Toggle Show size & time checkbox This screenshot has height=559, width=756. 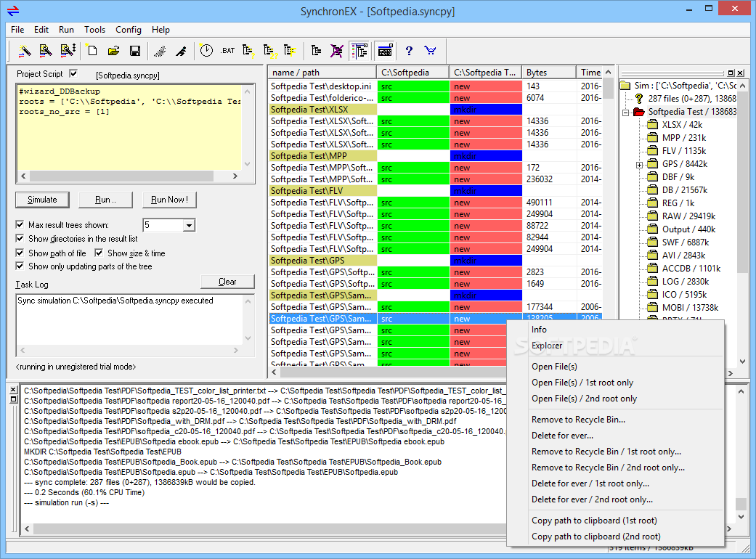pos(99,253)
